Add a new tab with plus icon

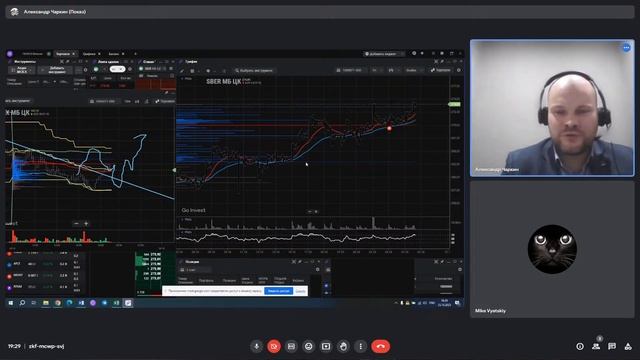coord(135,53)
